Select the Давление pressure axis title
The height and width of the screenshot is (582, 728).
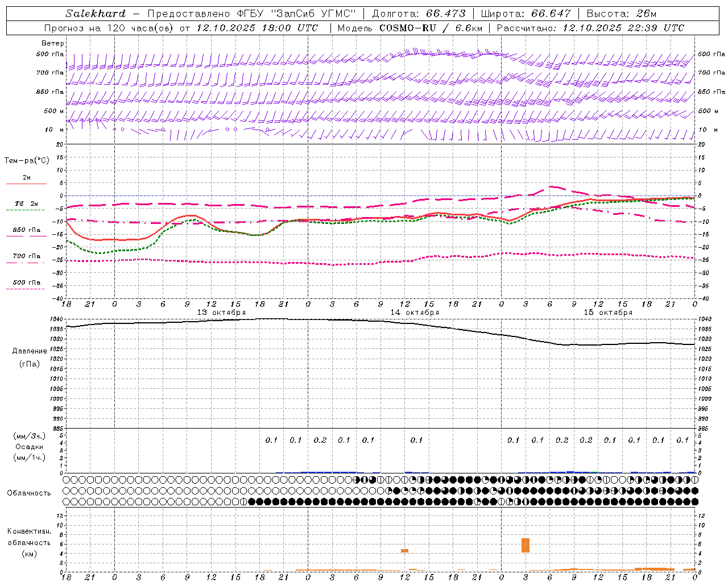pyautogui.click(x=30, y=351)
